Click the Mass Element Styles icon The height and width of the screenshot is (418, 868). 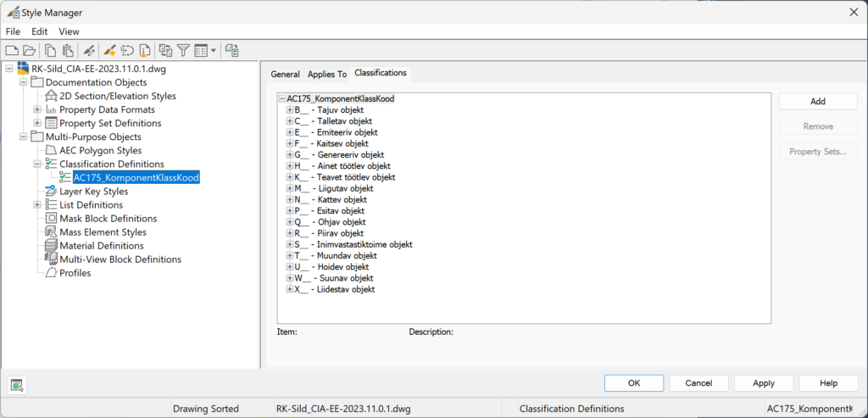(x=51, y=232)
